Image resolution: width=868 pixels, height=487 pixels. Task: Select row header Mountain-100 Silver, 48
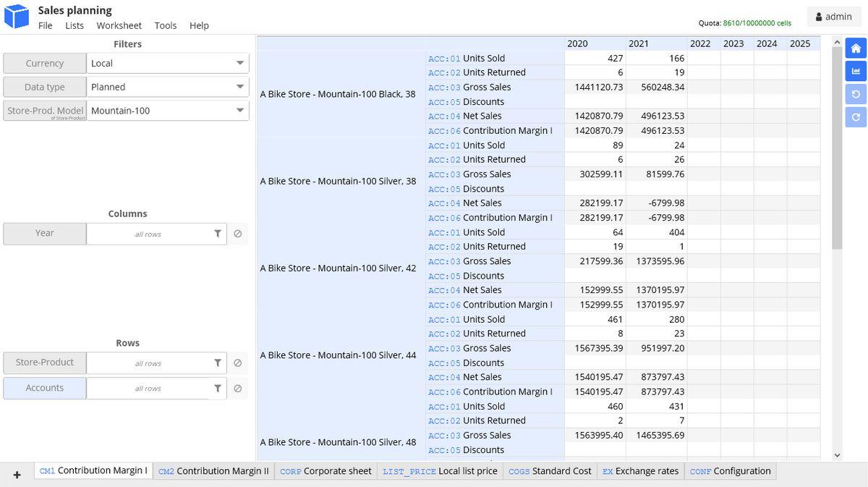click(x=341, y=441)
